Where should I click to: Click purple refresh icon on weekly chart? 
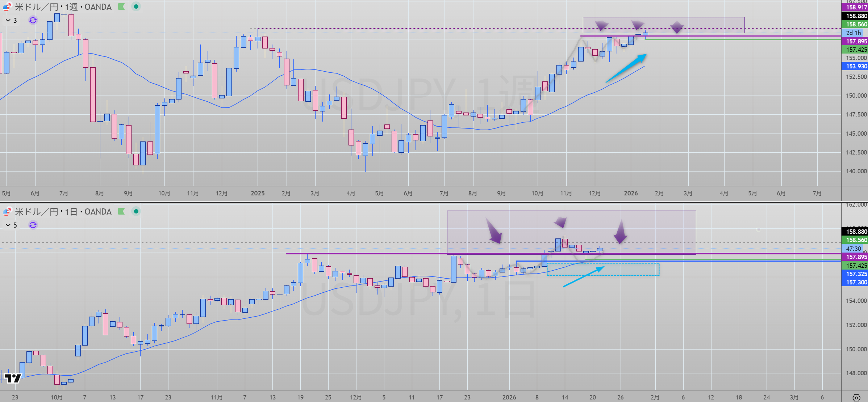33,20
